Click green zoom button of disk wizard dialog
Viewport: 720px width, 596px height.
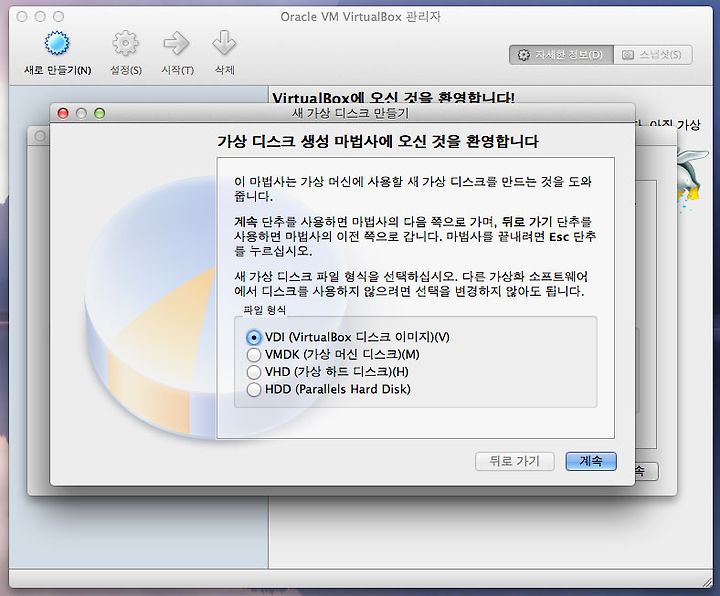[x=100, y=113]
